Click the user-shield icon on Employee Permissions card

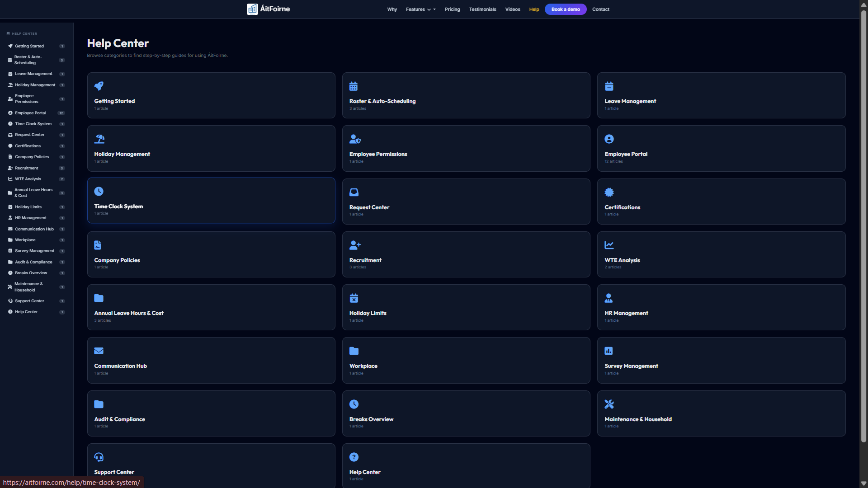coord(355,139)
